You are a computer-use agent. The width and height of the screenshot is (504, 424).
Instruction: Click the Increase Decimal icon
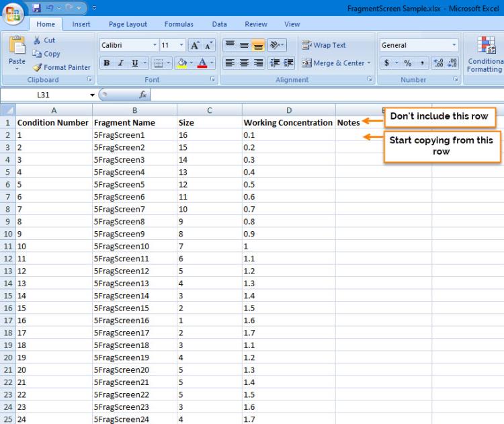pyautogui.click(x=437, y=63)
